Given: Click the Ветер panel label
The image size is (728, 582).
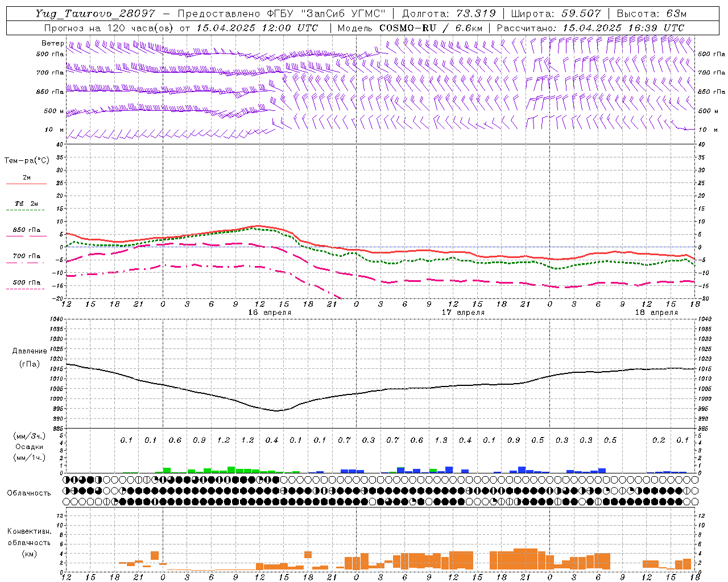Looking at the screenshot, I should tap(53, 43).
